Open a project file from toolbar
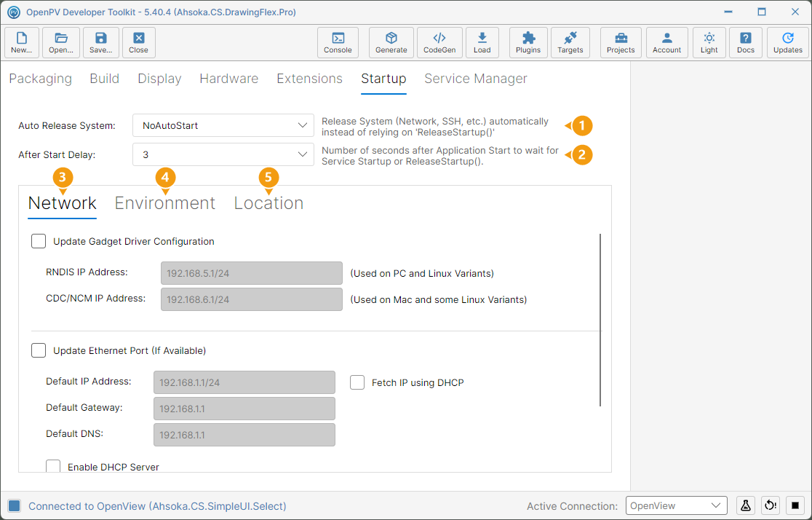This screenshot has width=812, height=520. (61, 42)
